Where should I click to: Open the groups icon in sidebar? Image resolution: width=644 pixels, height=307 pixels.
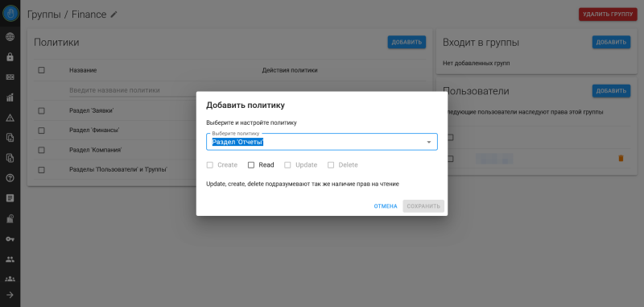click(x=10, y=279)
